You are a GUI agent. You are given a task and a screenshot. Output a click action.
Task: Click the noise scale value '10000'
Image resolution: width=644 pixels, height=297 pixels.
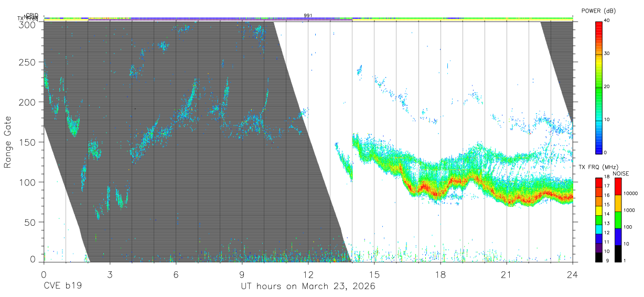click(631, 193)
